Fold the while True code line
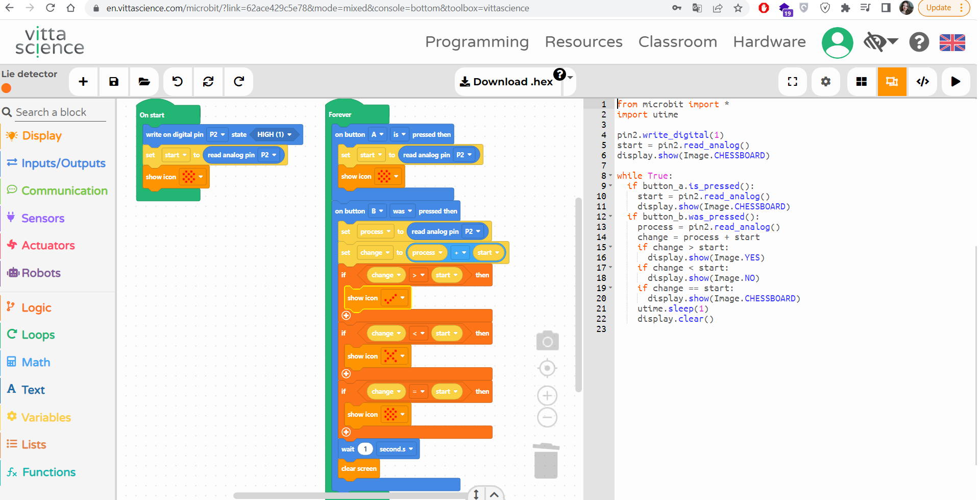Screen dimensions: 980x500 click(x=610, y=176)
